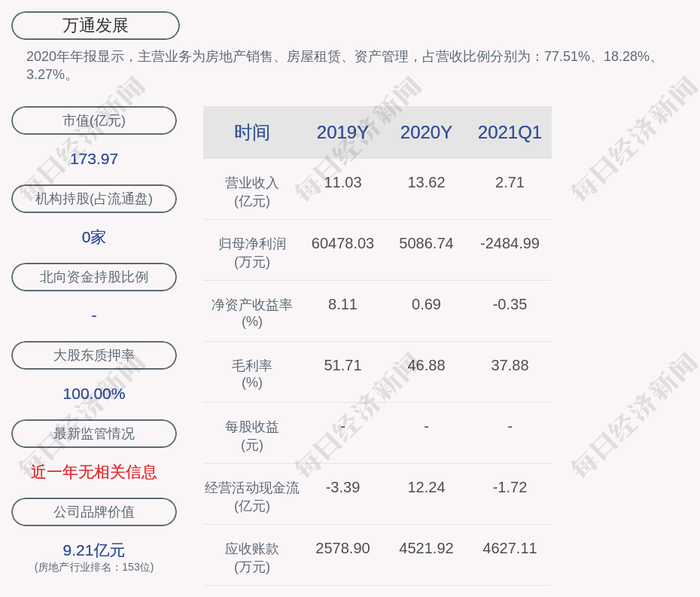Choose the 2021Q1 column header
Viewport: 700px width, 597px height.
(x=510, y=132)
